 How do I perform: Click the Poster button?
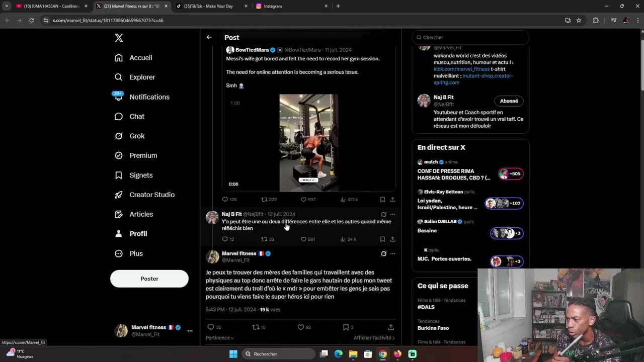pyautogui.click(x=149, y=279)
